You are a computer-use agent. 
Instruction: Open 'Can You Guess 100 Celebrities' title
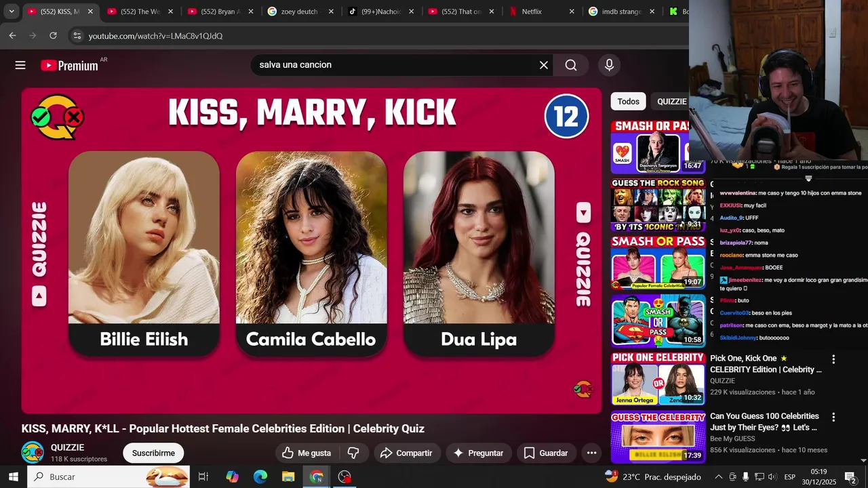point(764,422)
